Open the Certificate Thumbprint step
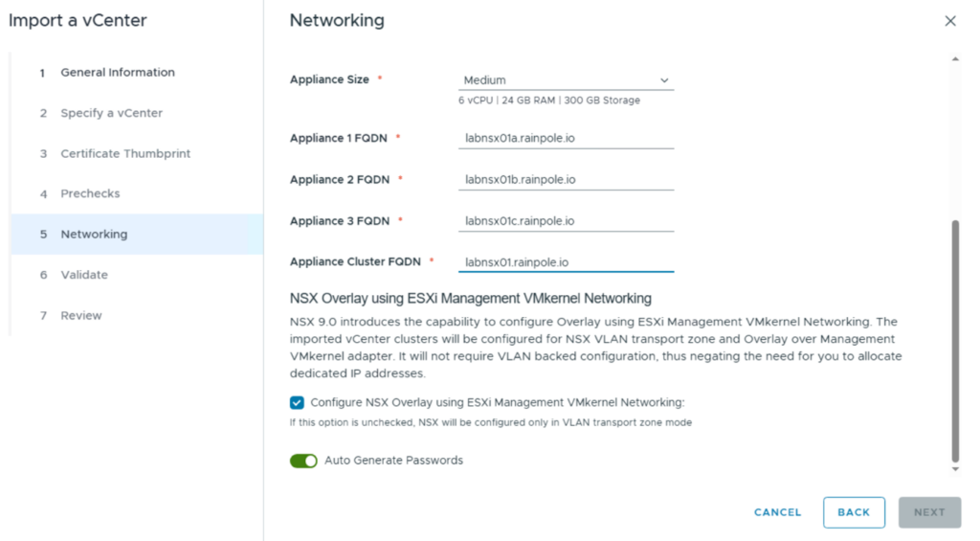The image size is (980, 541). (x=124, y=153)
